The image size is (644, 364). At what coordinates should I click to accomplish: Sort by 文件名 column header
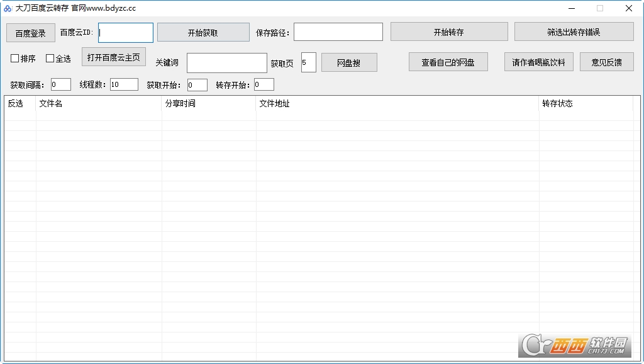(x=99, y=104)
